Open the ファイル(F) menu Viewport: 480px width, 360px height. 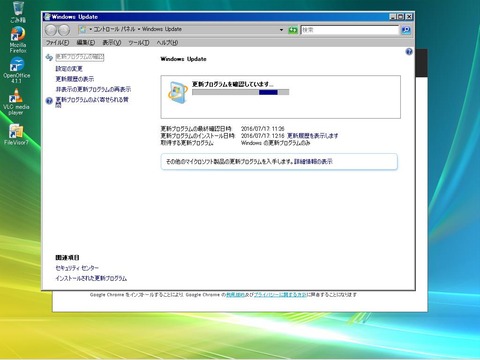point(57,43)
